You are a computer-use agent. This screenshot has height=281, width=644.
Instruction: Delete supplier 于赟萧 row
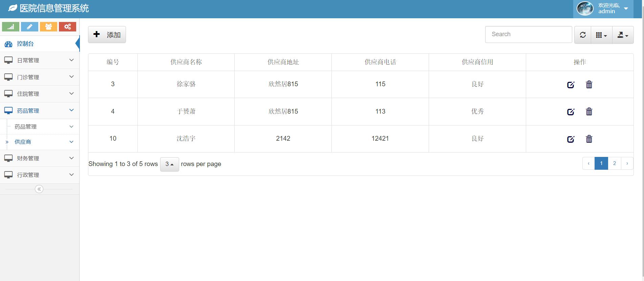pyautogui.click(x=589, y=112)
